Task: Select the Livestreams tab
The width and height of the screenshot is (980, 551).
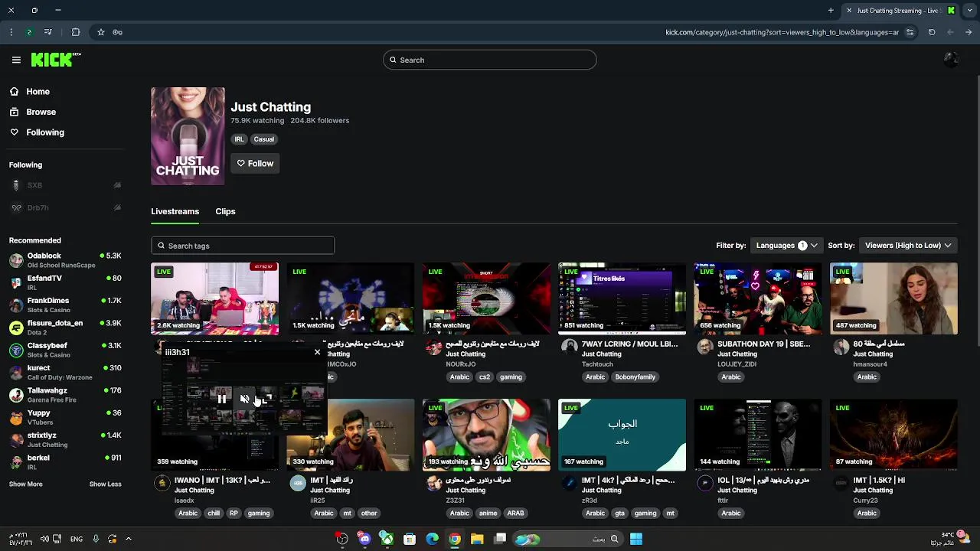Action: click(x=175, y=211)
